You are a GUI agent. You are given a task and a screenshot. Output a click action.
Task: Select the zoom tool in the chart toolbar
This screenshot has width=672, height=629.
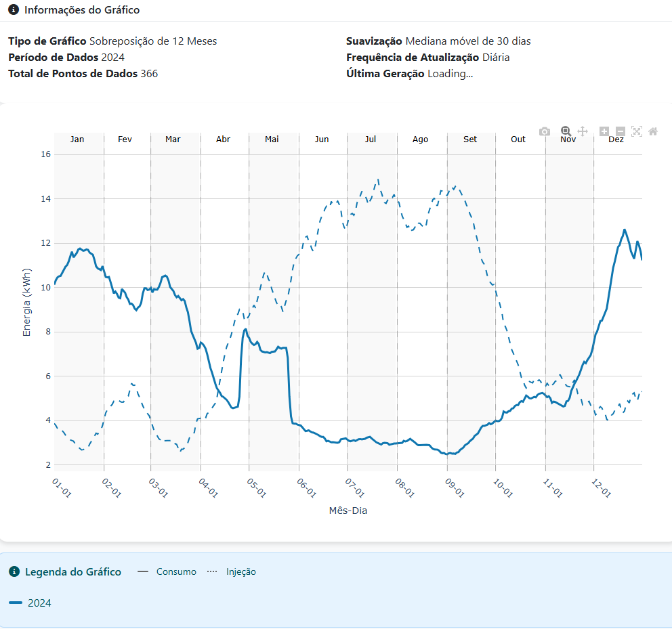pos(566,131)
